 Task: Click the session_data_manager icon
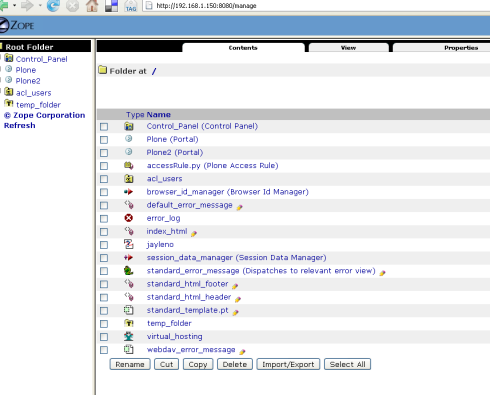click(x=128, y=257)
